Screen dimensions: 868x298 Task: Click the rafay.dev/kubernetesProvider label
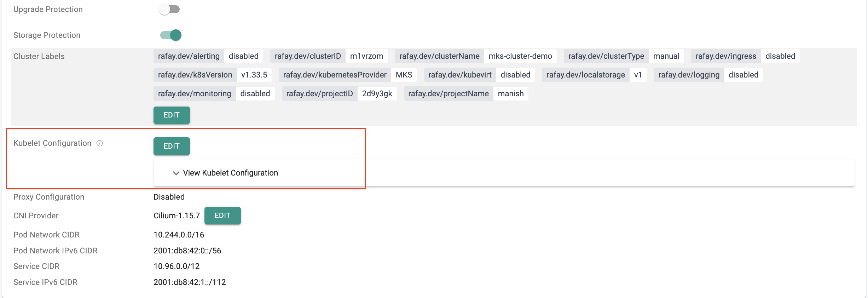click(x=335, y=75)
